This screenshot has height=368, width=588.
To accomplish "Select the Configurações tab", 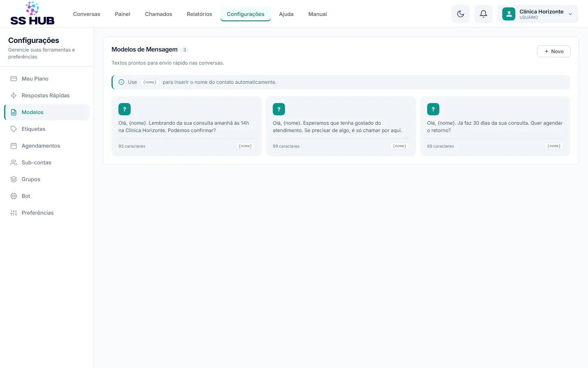I will pos(245,14).
